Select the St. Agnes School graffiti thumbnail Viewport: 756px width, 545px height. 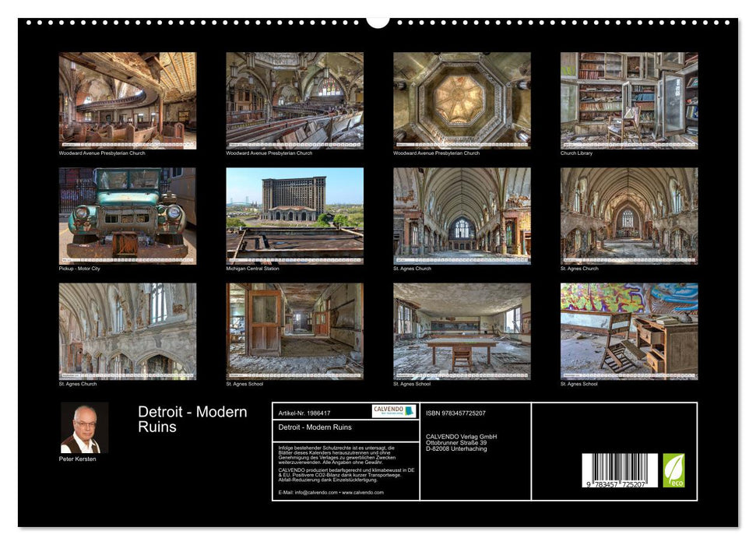[x=627, y=331]
